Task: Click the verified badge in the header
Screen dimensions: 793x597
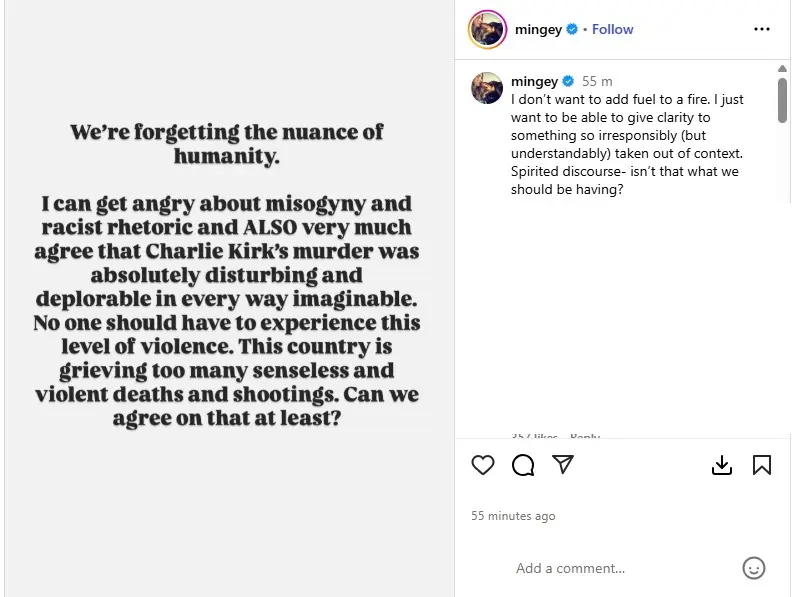Action: [x=572, y=29]
